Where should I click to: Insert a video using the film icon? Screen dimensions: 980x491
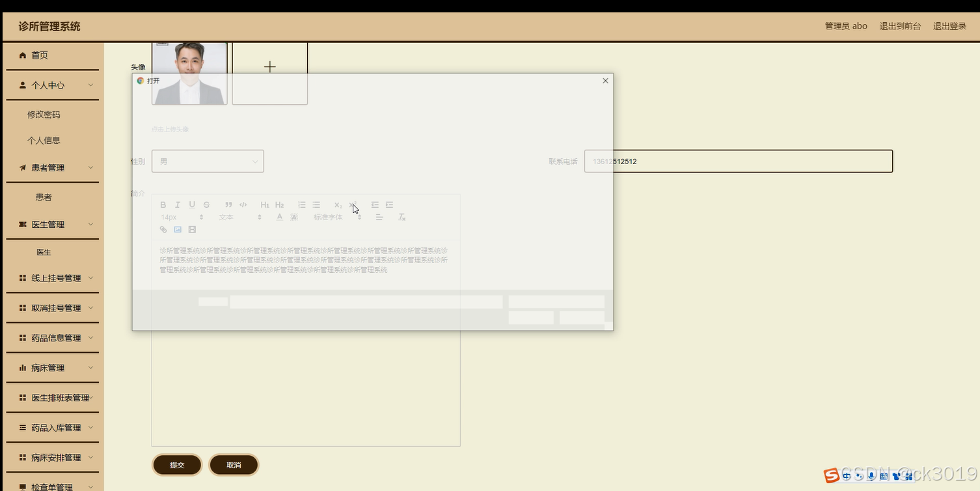click(x=192, y=229)
